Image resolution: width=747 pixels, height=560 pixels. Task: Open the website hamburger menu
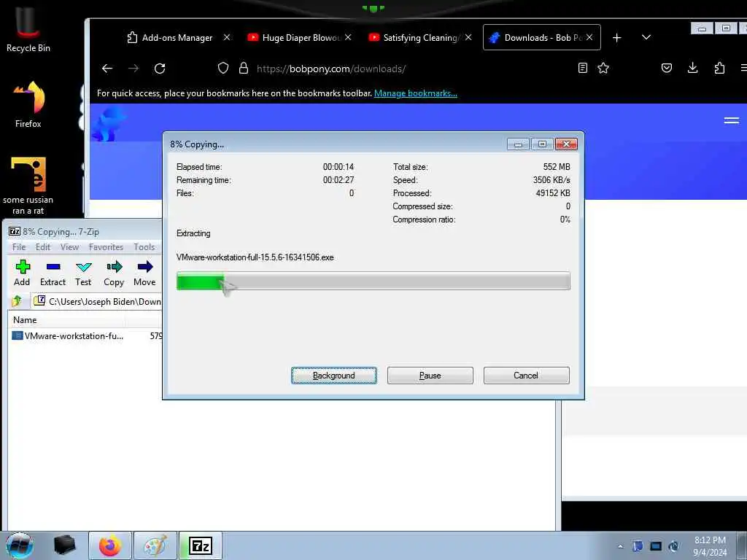pos(731,120)
